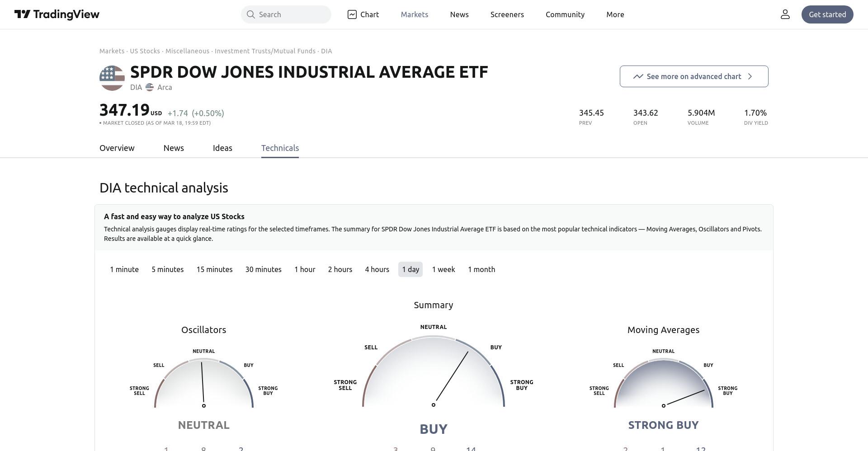This screenshot has width=868, height=451.
Task: Open the user profile icon
Action: pyautogui.click(x=785, y=14)
